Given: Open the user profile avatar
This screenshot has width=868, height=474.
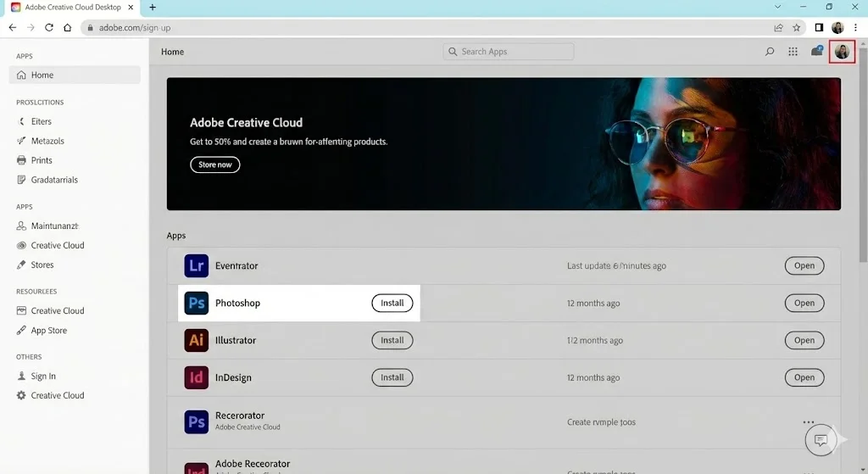Looking at the screenshot, I should [x=842, y=52].
